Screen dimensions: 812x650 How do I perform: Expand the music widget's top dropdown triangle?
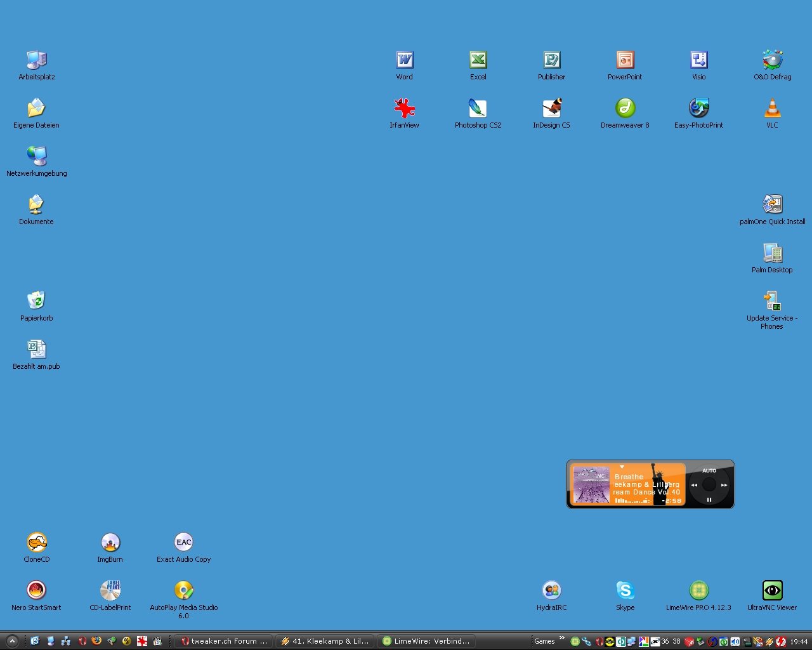click(622, 467)
